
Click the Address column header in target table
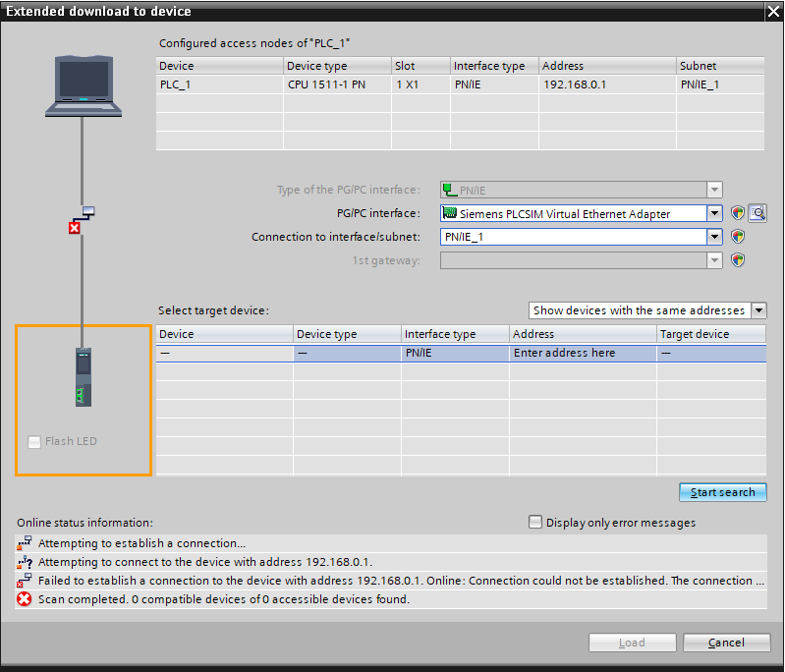click(x=583, y=334)
